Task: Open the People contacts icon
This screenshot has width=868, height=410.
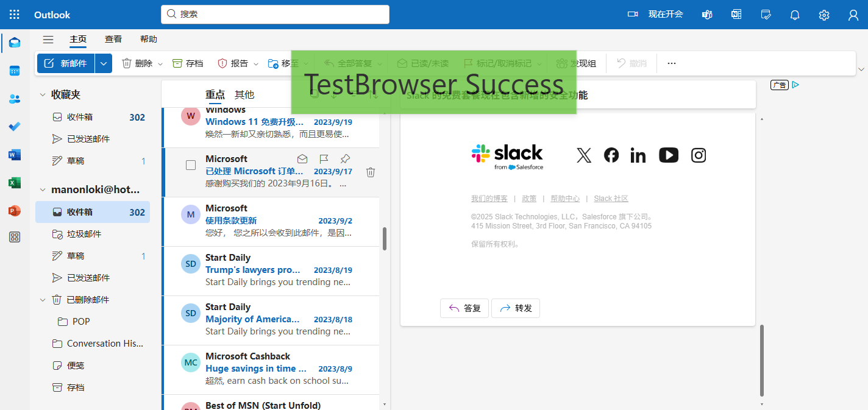Action: tap(15, 99)
